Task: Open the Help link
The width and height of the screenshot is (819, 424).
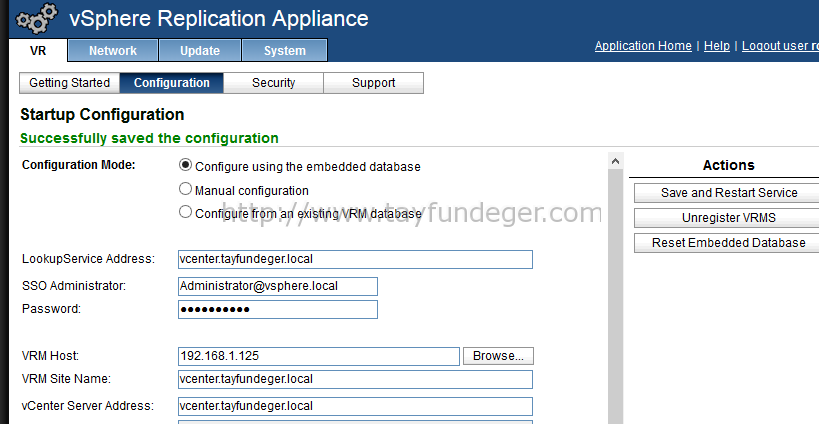Action: [x=717, y=46]
